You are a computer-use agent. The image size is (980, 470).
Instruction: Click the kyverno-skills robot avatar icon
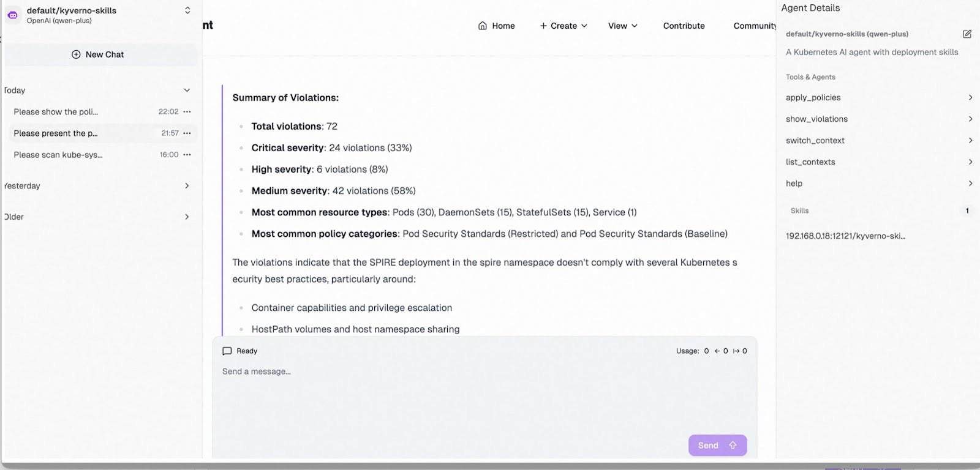tap(12, 14)
